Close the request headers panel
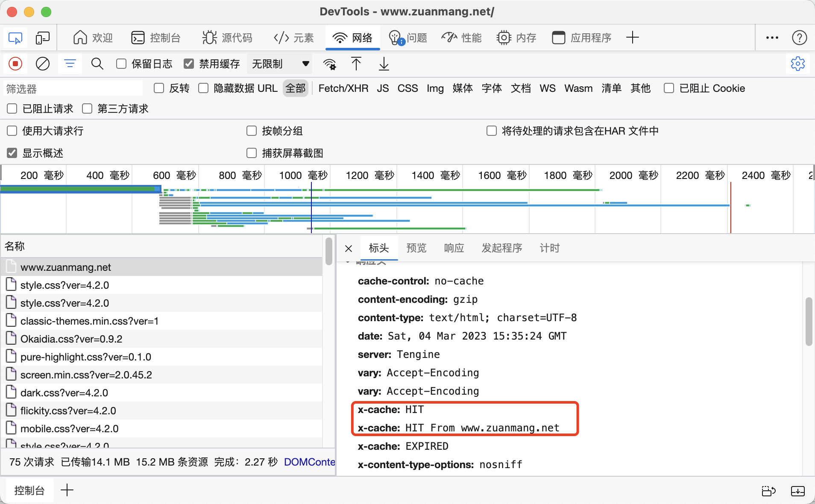815x504 pixels. [x=348, y=248]
